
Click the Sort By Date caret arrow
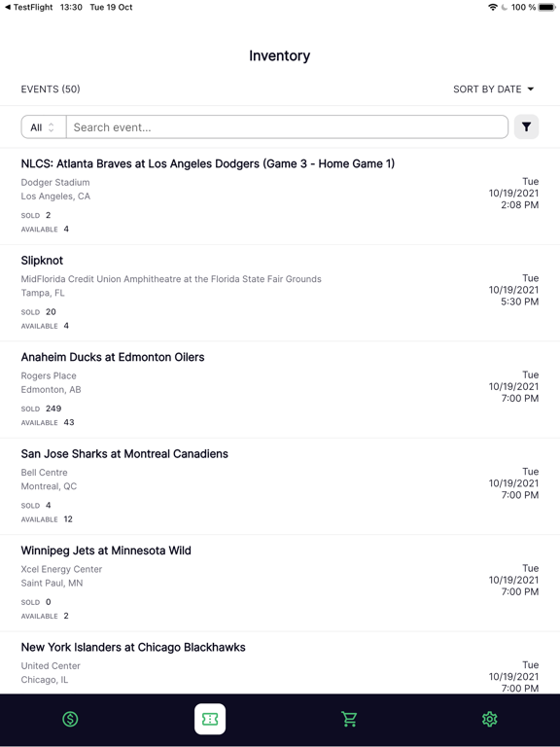(531, 89)
